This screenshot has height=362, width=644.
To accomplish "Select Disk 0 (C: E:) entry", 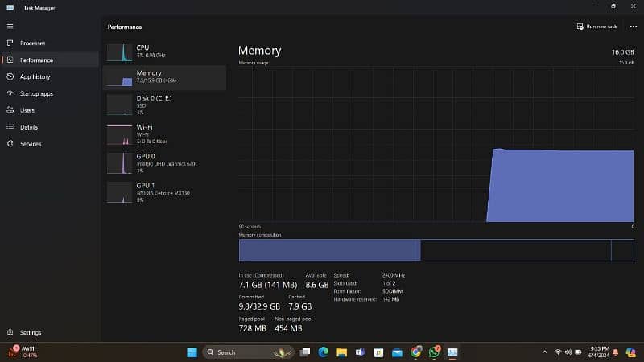I will (x=164, y=104).
